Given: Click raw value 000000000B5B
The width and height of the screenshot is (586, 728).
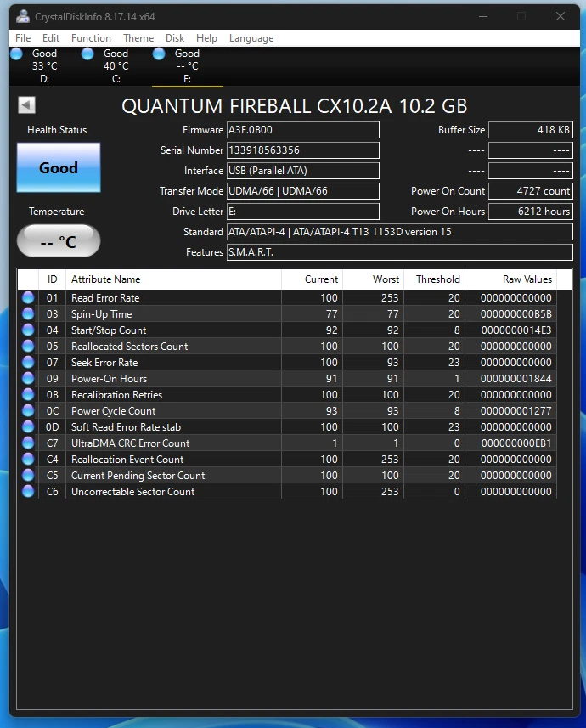Looking at the screenshot, I should (x=516, y=314).
